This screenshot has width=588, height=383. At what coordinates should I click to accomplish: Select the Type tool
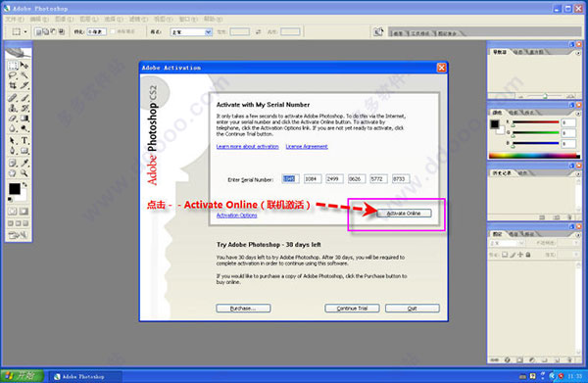(x=24, y=140)
